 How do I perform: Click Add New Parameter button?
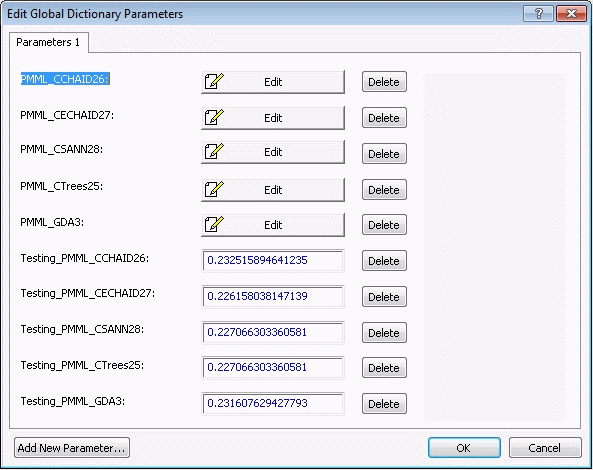(72, 448)
